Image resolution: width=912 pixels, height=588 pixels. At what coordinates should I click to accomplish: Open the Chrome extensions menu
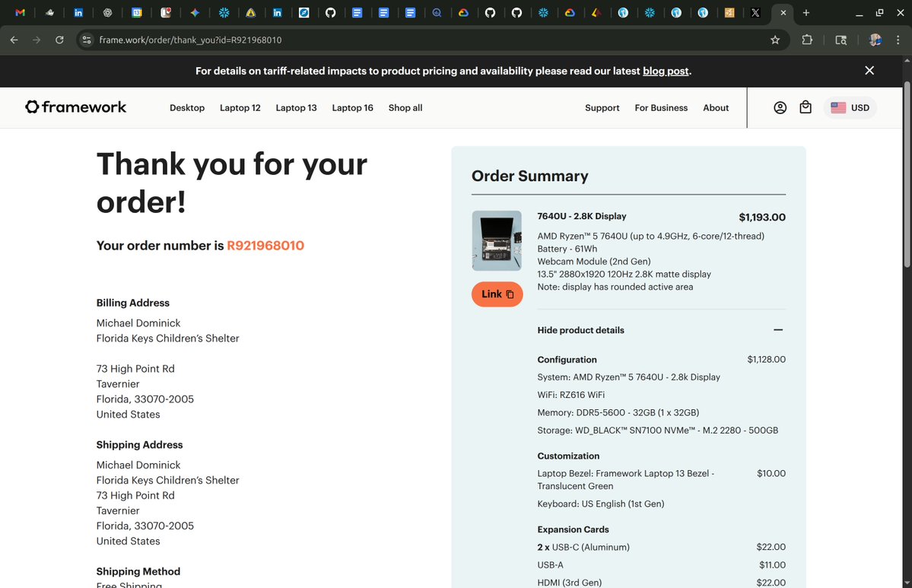pos(807,40)
